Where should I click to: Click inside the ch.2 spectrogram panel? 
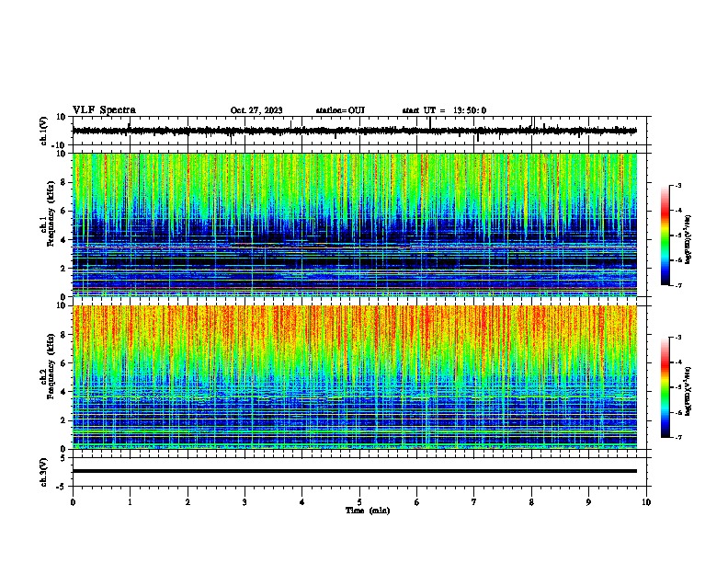pos(355,377)
